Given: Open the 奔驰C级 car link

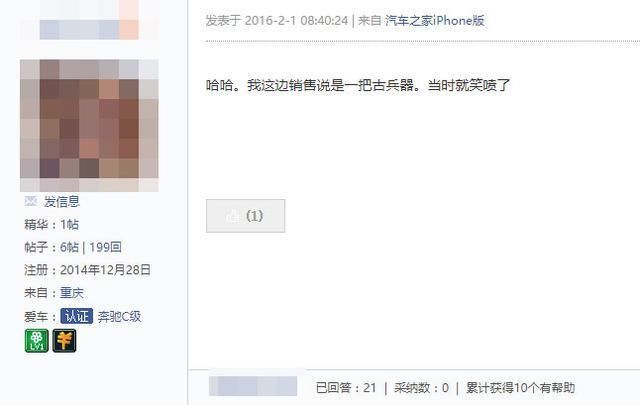Looking at the screenshot, I should pyautogui.click(x=120, y=316).
